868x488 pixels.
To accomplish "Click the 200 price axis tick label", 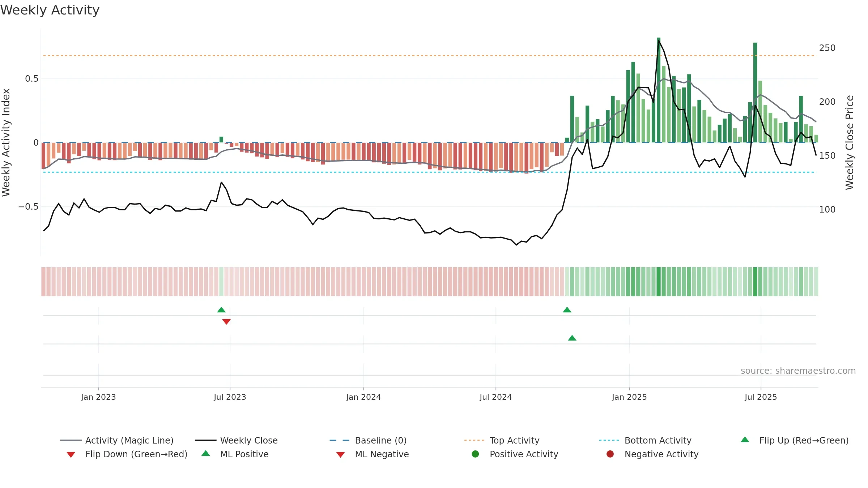I will 827,102.
